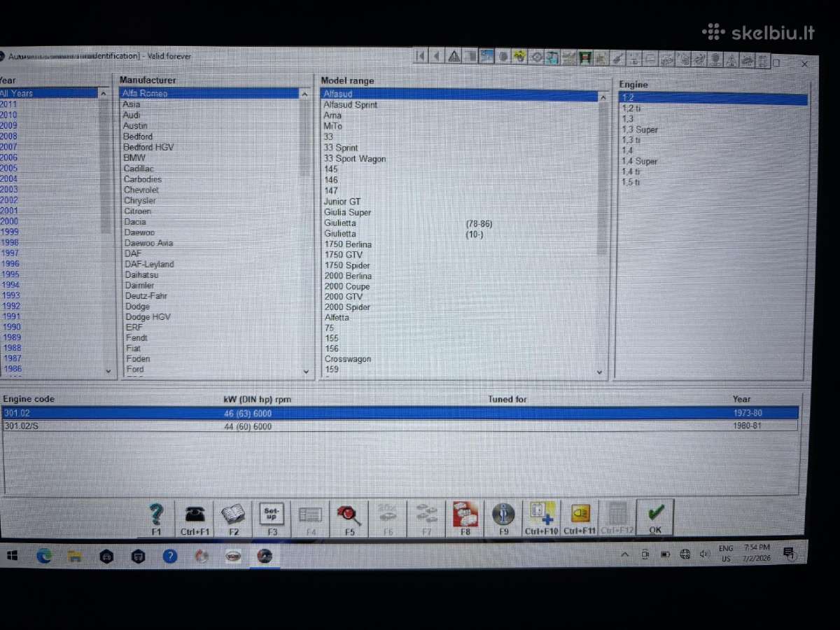Select engine '1,4 Super'
840x630 pixels.
tap(640, 161)
